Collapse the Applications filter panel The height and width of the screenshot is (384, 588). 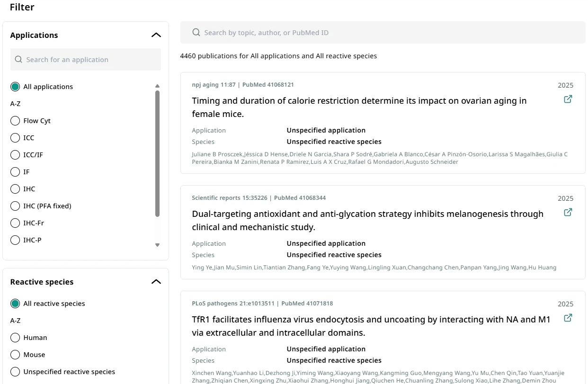(156, 35)
